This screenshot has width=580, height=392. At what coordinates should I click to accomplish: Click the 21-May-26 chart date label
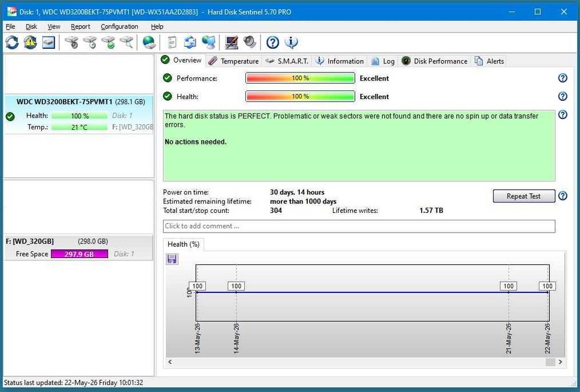[509, 338]
